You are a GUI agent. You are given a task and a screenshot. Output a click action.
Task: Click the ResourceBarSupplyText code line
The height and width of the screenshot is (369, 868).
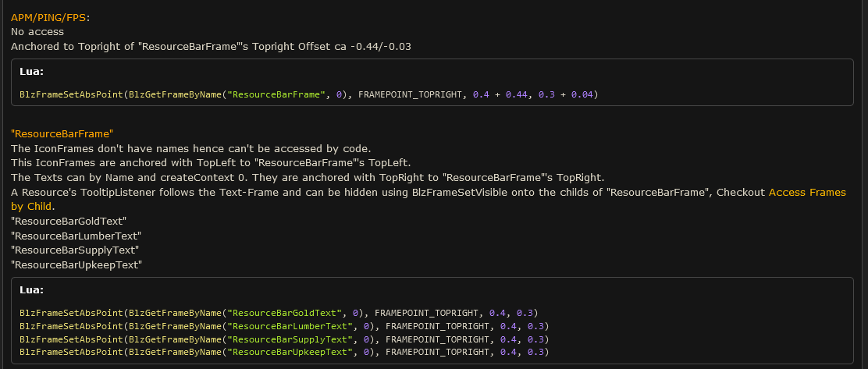click(x=284, y=339)
